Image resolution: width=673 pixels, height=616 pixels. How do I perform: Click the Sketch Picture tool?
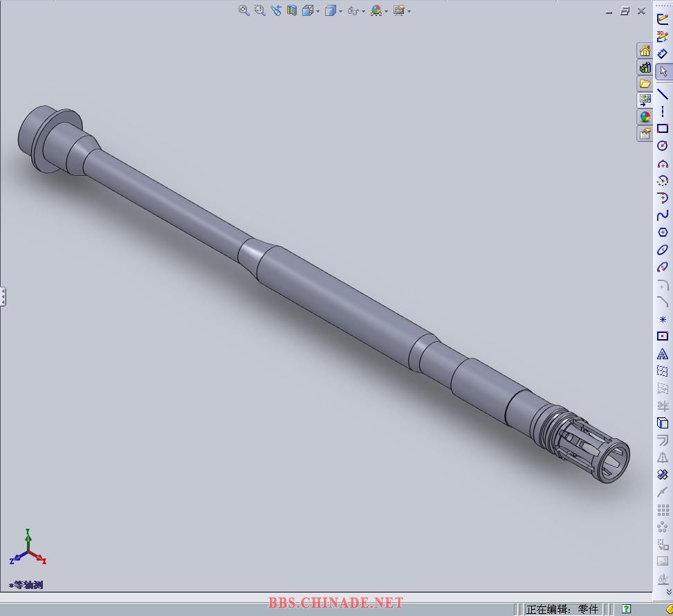tap(663, 562)
